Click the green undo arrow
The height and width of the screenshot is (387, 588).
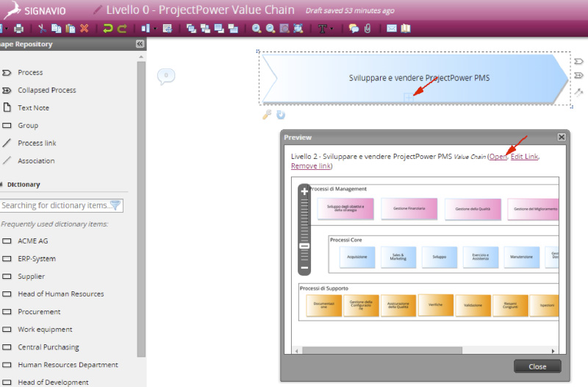(x=107, y=29)
